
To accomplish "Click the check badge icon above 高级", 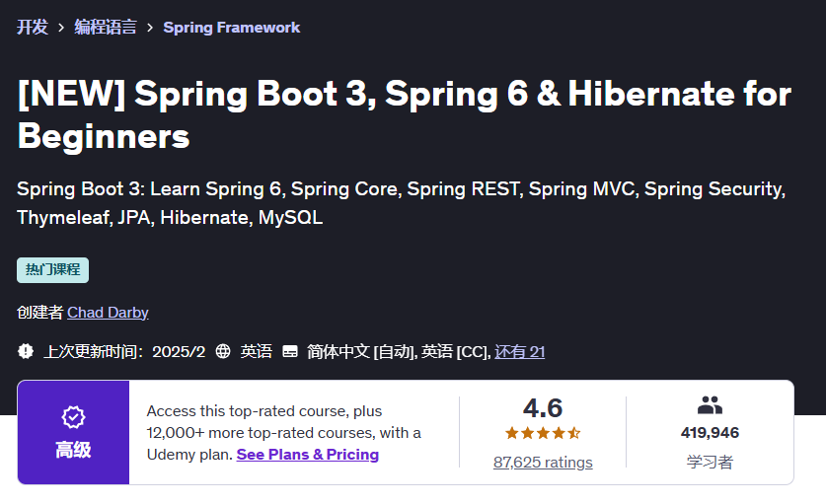I will [73, 416].
